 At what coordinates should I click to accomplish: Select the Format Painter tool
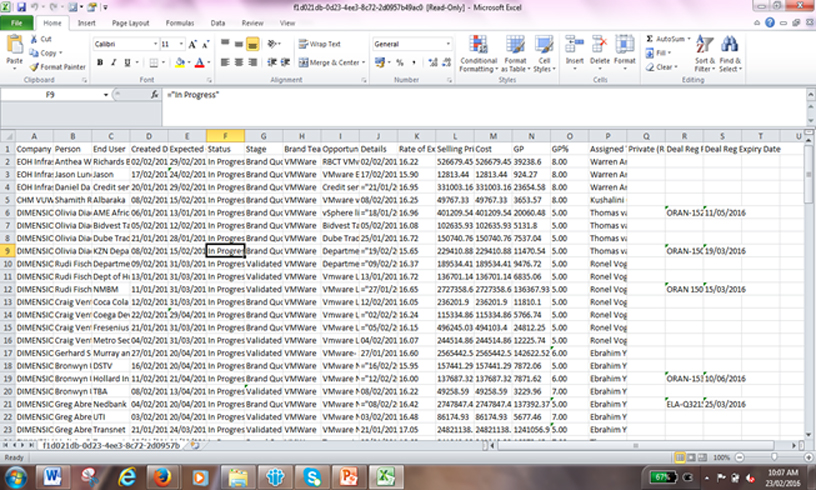click(x=57, y=67)
